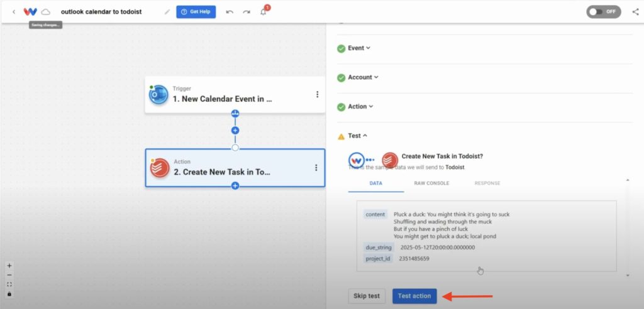This screenshot has height=309, width=644.
Task: Click the project_id field label
Action: point(378,259)
